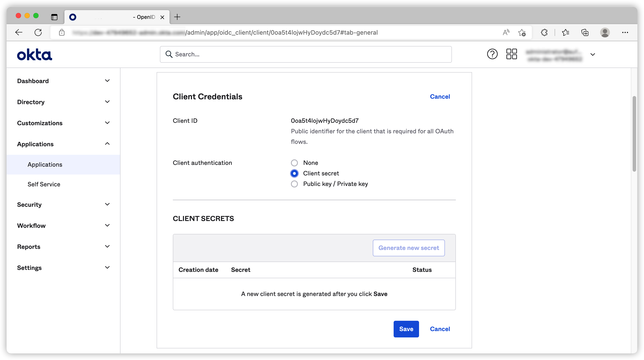Click the blue Save button
This screenshot has width=644, height=360.
click(x=406, y=329)
